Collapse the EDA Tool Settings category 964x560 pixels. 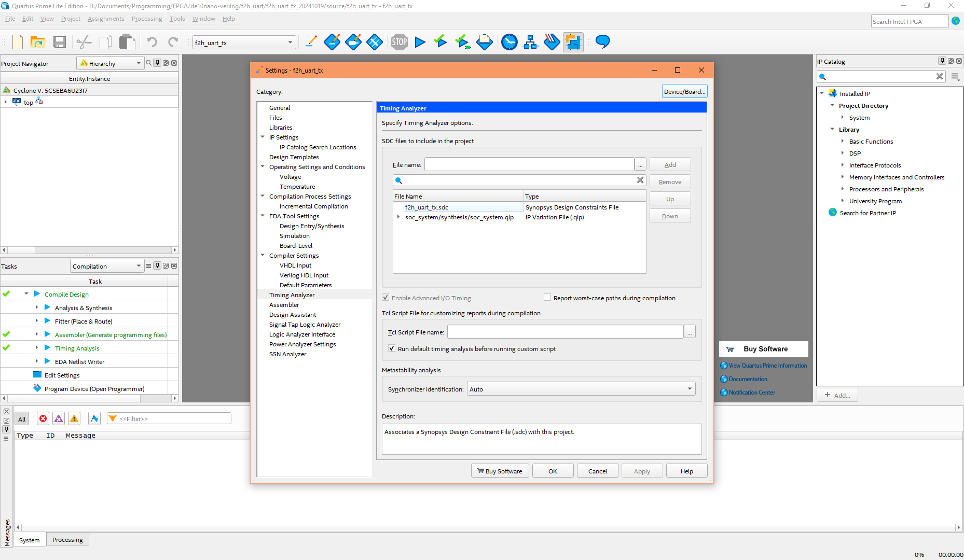click(x=263, y=216)
